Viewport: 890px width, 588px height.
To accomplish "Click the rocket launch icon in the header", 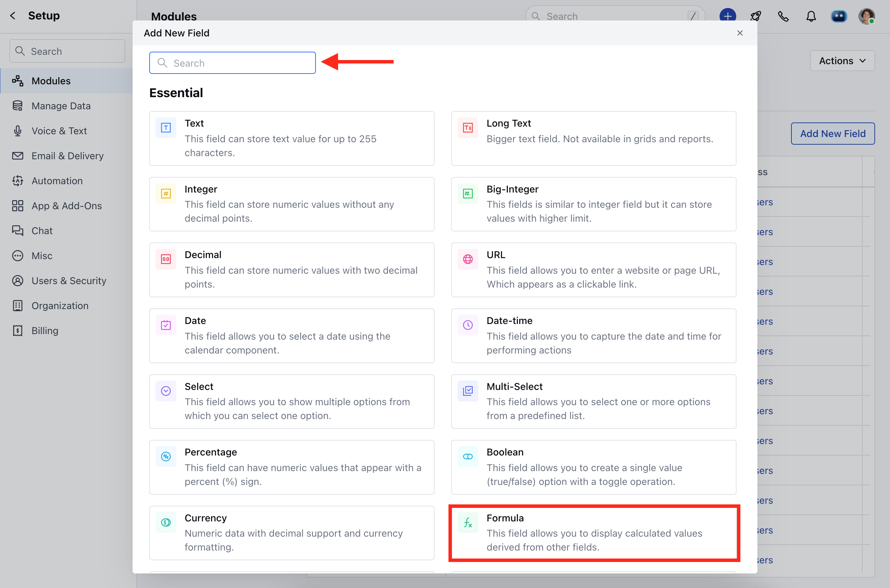I will tap(756, 16).
